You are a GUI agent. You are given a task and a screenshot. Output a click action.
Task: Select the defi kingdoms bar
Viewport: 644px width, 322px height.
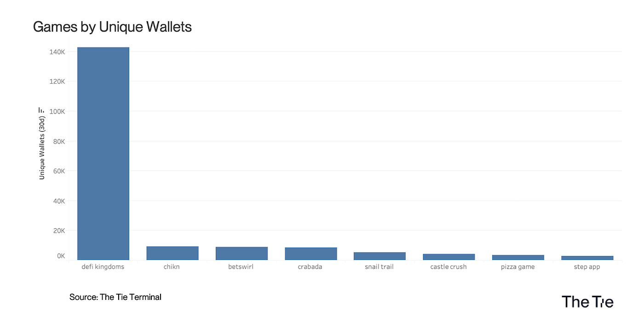pyautogui.click(x=103, y=154)
